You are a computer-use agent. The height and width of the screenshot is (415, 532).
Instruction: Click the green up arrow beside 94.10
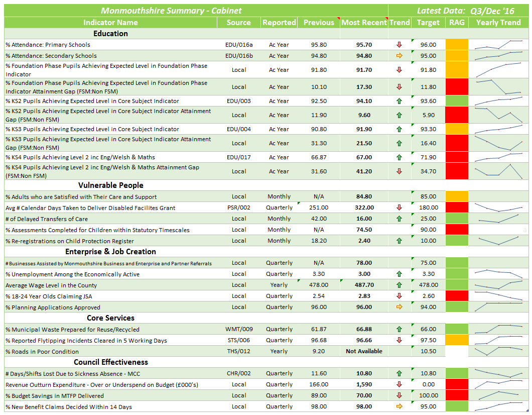[x=400, y=101]
